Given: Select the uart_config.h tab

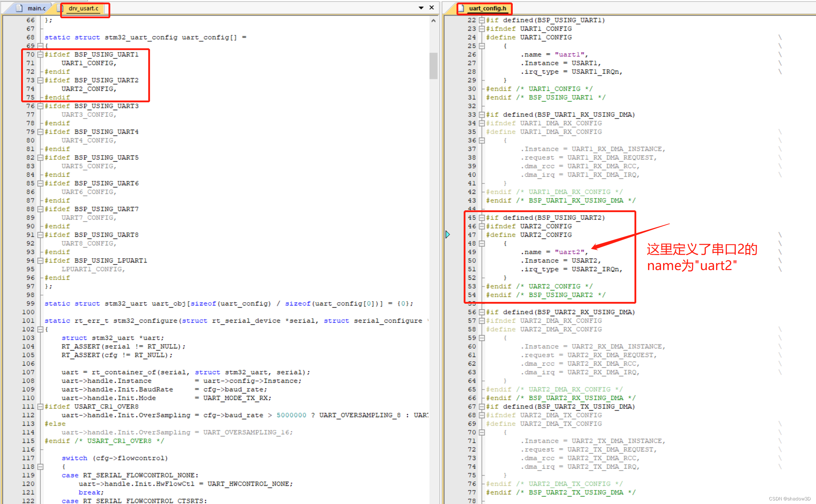Looking at the screenshot, I should pos(487,8).
